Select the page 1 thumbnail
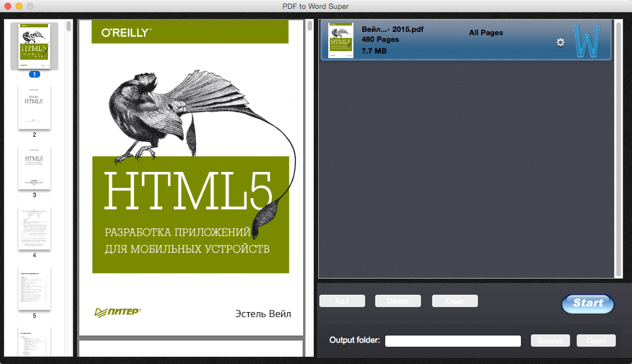632x364 pixels. click(34, 46)
